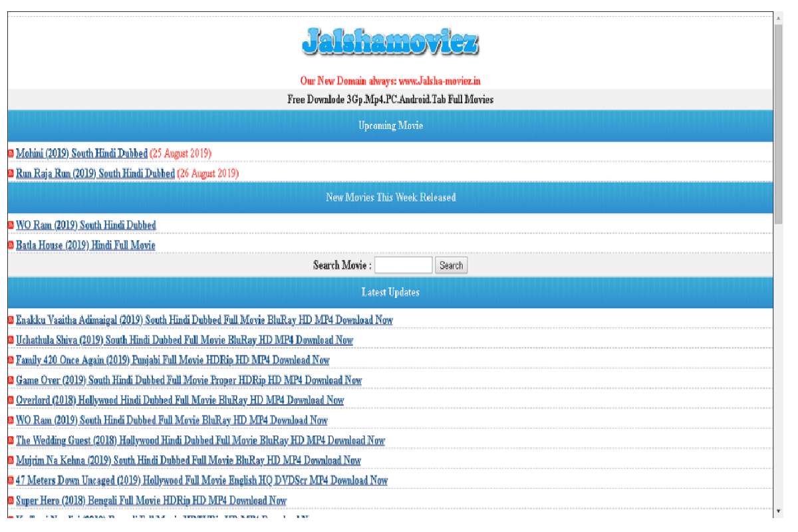Open Enakku Vaaitha Adimaigal download link
This screenshot has height=532, width=798.
pyautogui.click(x=204, y=320)
